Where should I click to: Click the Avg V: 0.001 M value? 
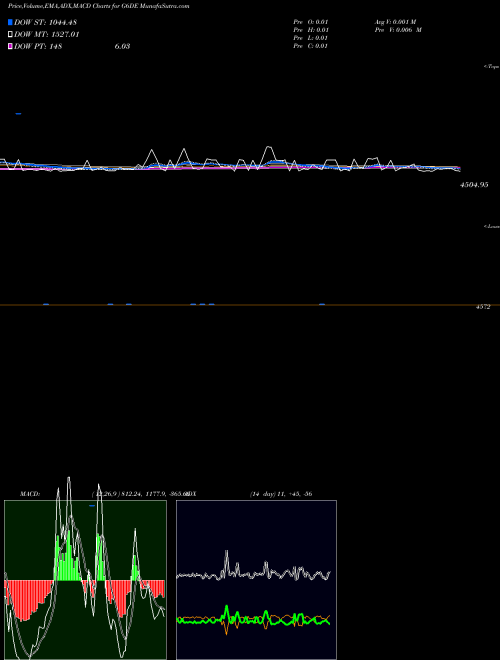pos(396,22)
